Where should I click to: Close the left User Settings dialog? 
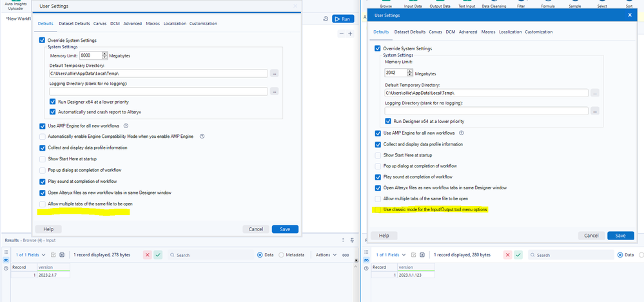click(x=295, y=6)
